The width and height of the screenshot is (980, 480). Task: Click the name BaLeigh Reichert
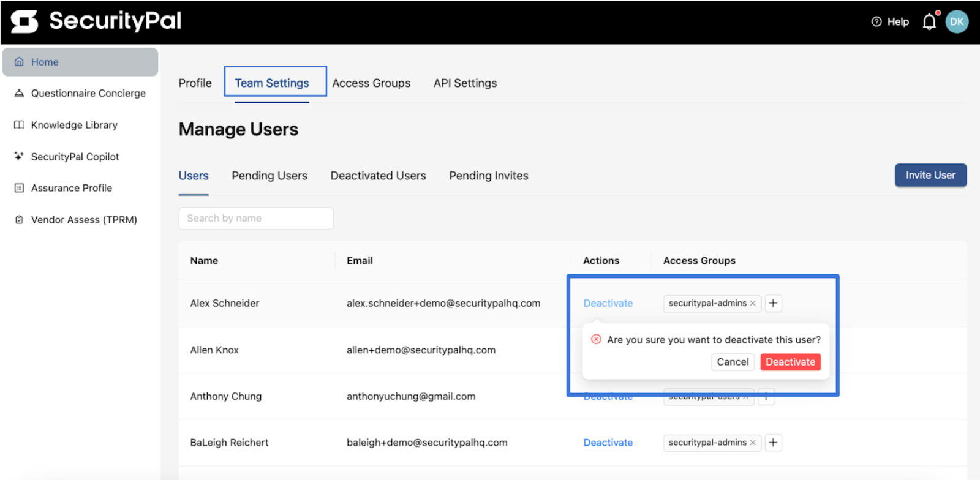[229, 443]
